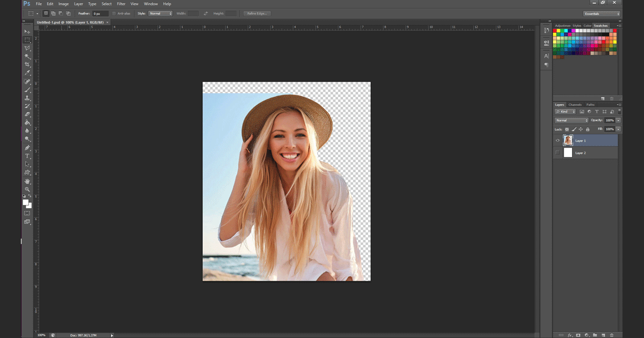
Task: Select the Hand tool
Action: tap(27, 181)
